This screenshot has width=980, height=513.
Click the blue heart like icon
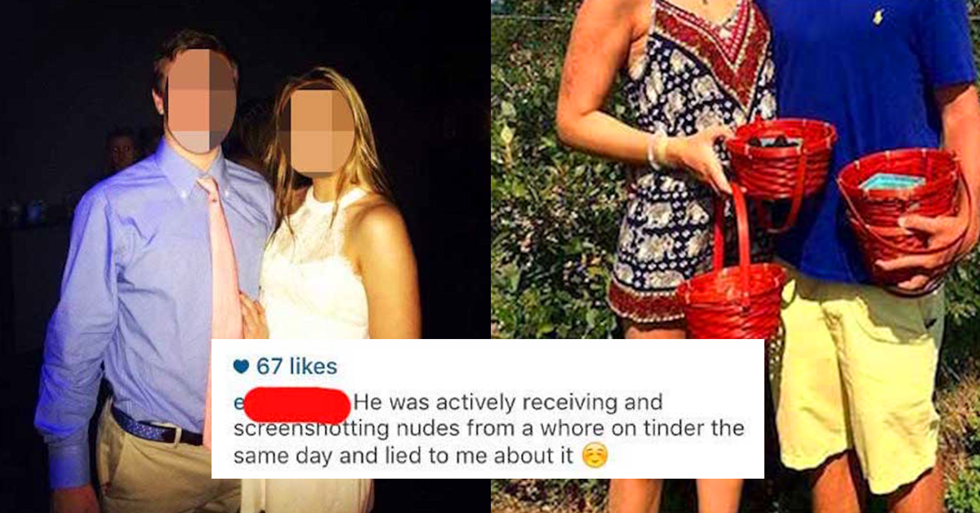[242, 367]
